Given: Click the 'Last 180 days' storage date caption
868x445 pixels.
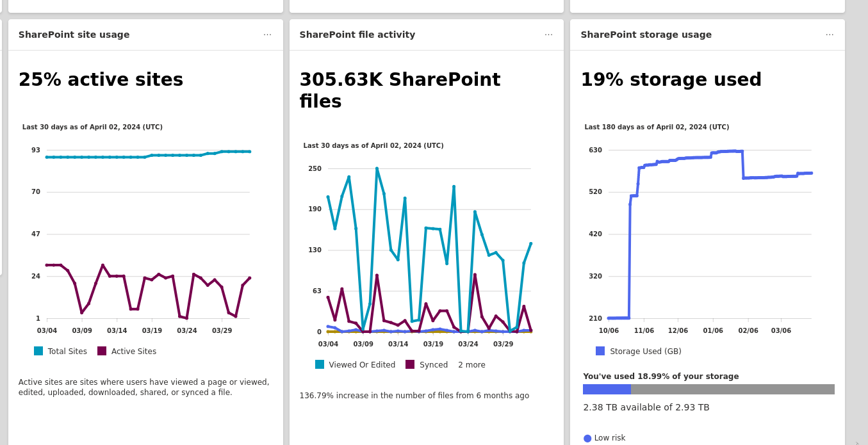Looking at the screenshot, I should 657,127.
